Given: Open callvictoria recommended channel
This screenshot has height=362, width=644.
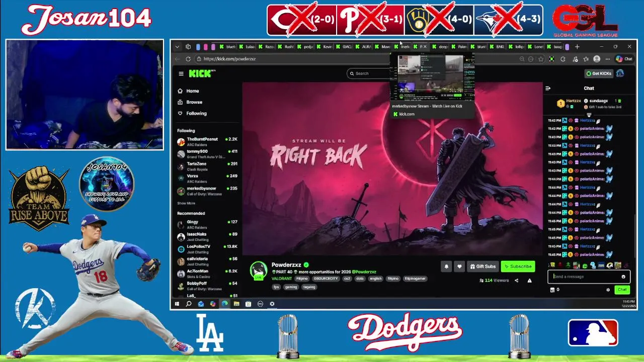Looking at the screenshot, I should (x=207, y=261).
